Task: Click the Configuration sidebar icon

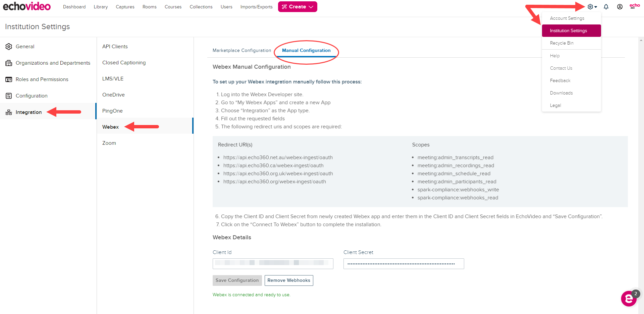Action: click(x=9, y=96)
